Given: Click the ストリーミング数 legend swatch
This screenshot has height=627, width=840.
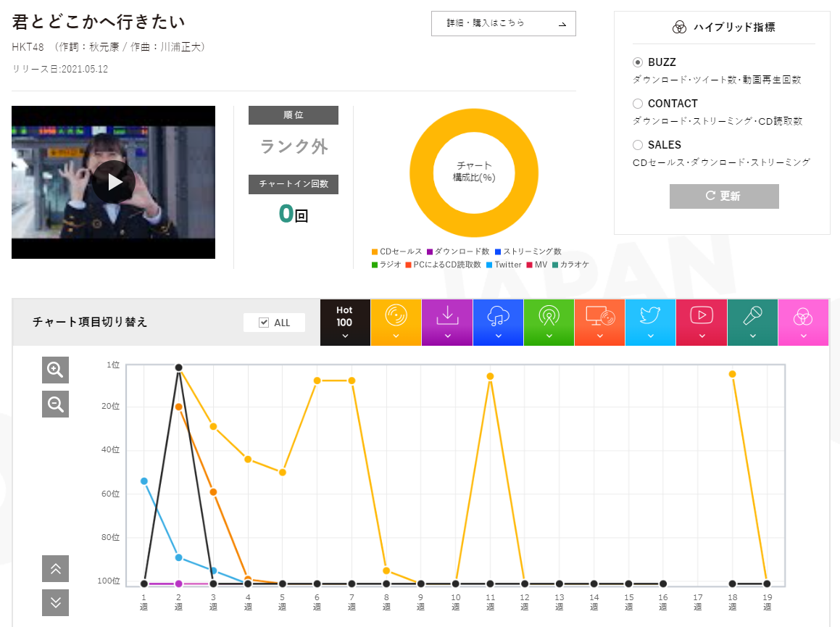Looking at the screenshot, I should (498, 252).
